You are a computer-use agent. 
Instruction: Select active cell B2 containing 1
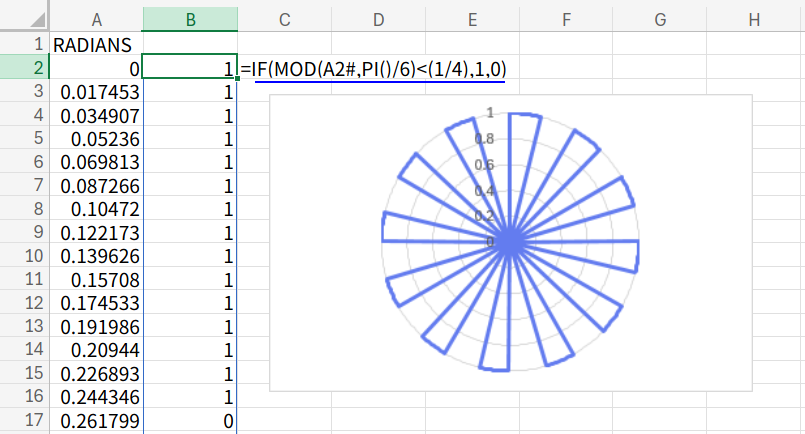[190, 68]
